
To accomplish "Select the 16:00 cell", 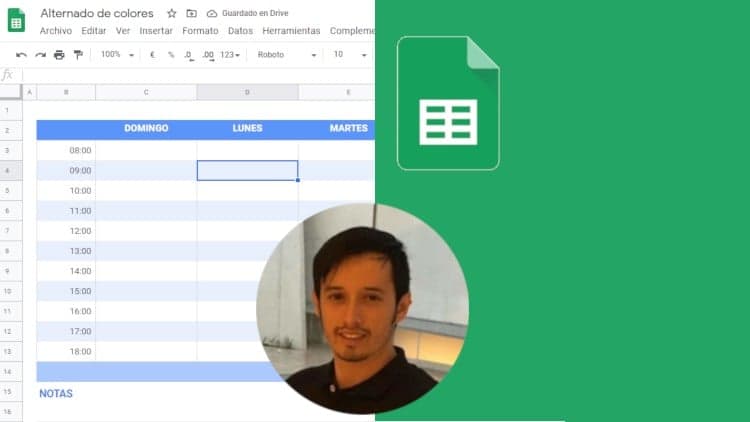I will [66, 311].
